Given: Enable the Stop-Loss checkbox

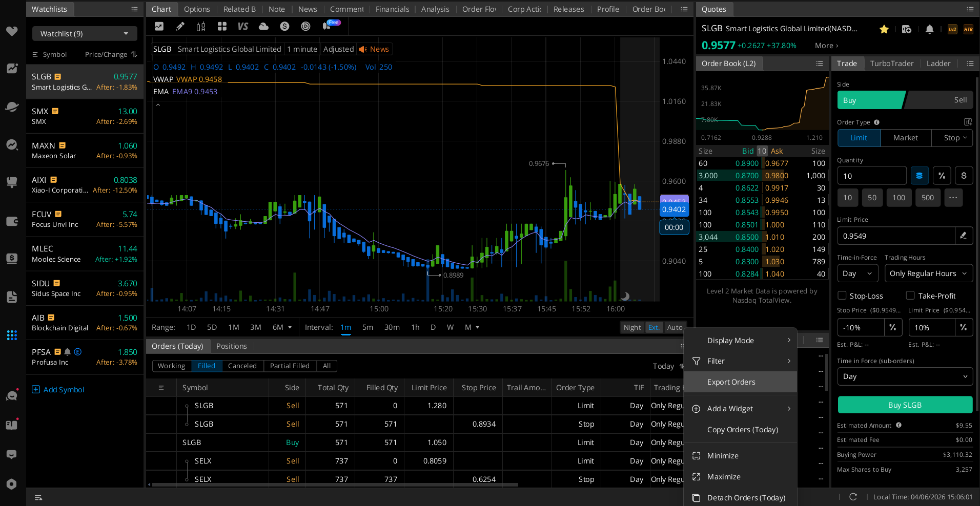Looking at the screenshot, I should tap(842, 296).
